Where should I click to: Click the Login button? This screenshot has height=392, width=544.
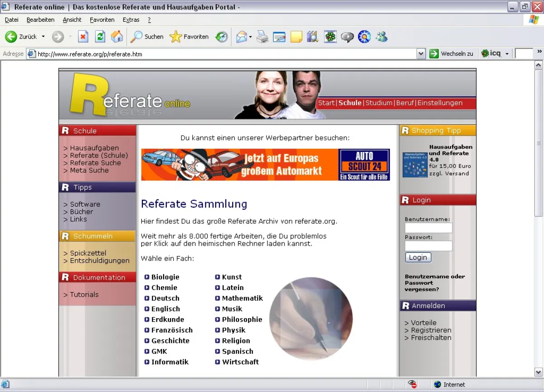point(418,257)
